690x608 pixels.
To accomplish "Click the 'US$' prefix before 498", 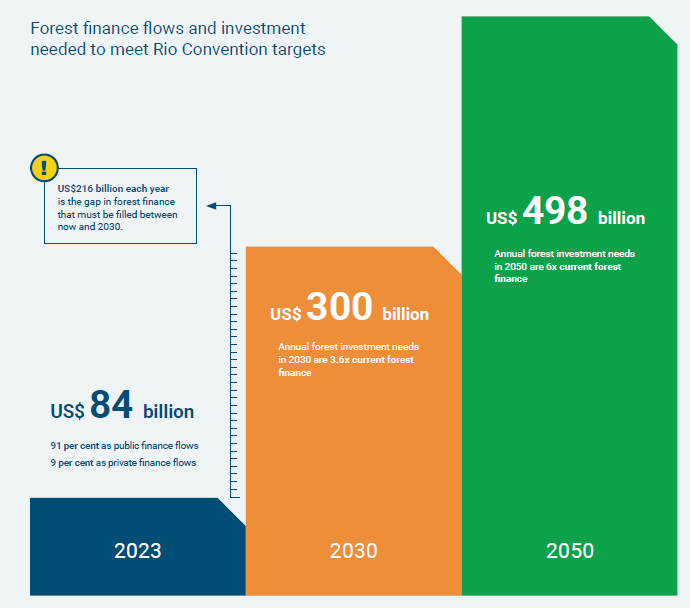I will 501,219.
